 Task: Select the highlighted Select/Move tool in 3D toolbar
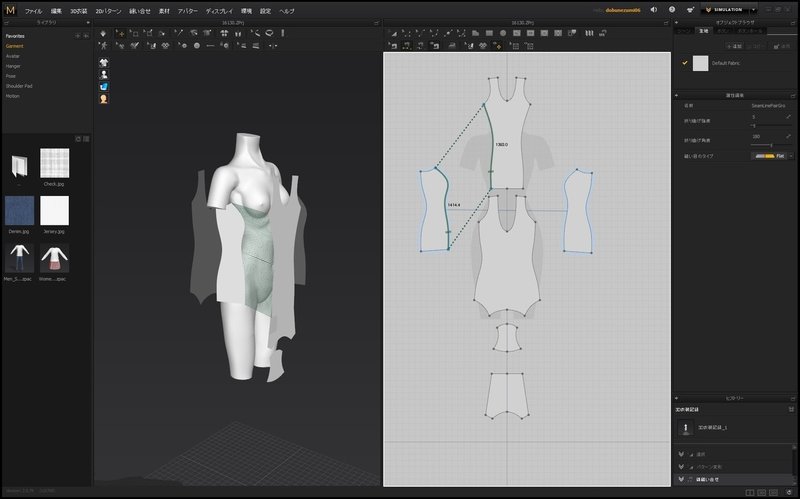click(x=120, y=33)
